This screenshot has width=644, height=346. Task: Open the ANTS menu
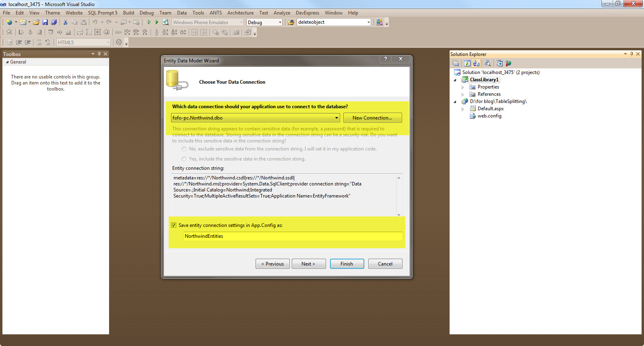coord(216,13)
